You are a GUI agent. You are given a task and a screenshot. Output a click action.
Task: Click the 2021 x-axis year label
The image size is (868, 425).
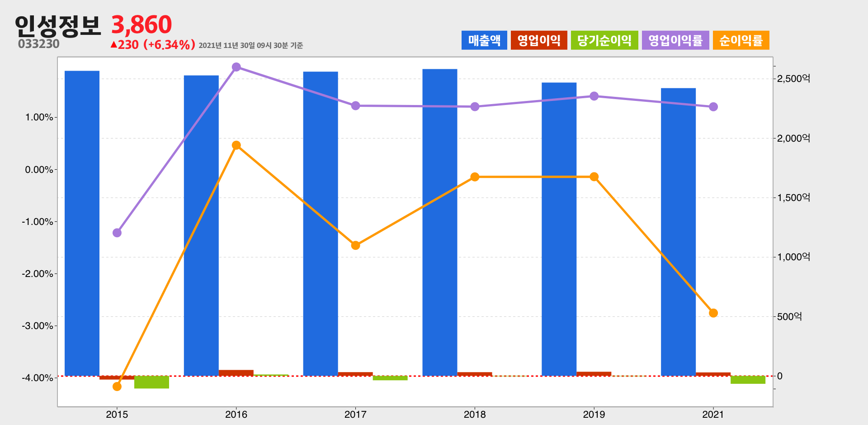coord(713,414)
